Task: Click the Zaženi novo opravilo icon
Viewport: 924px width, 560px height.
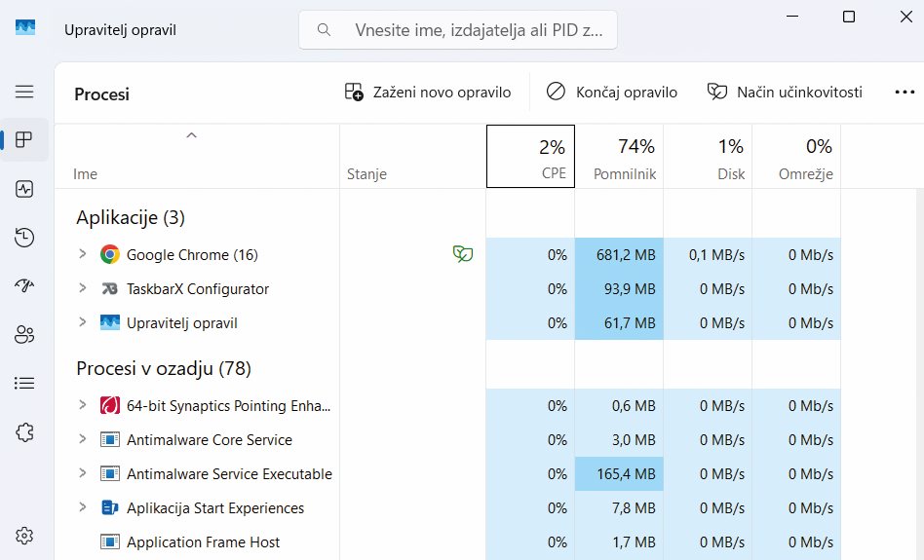Action: [x=354, y=92]
